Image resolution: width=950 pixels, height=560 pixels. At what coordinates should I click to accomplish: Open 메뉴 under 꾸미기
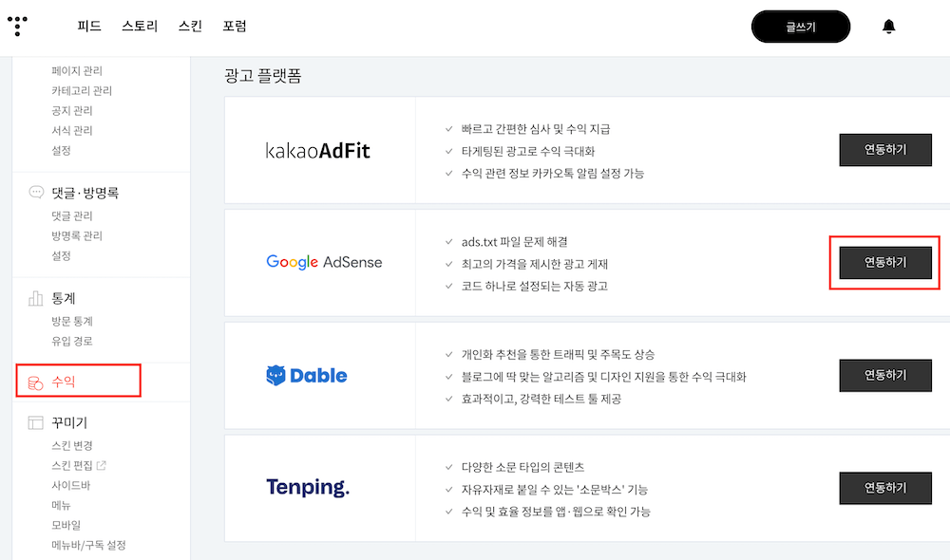61,506
